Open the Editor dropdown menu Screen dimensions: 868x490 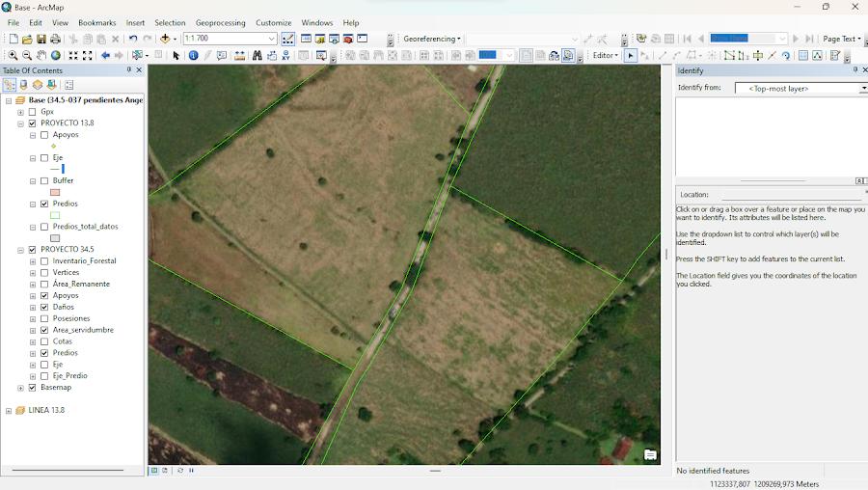point(605,55)
